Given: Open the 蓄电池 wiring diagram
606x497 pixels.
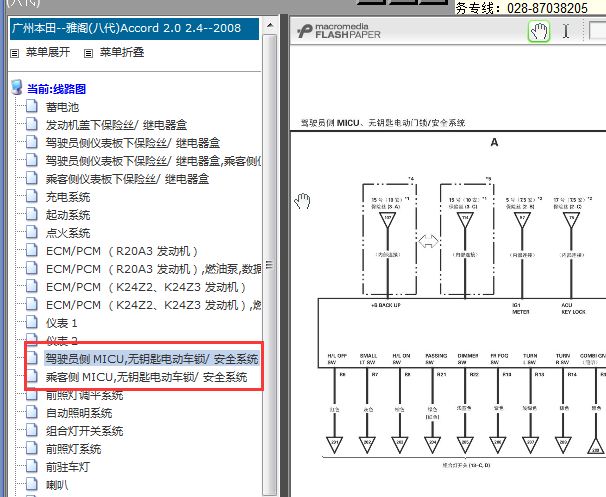Looking at the screenshot, I should [x=62, y=107].
